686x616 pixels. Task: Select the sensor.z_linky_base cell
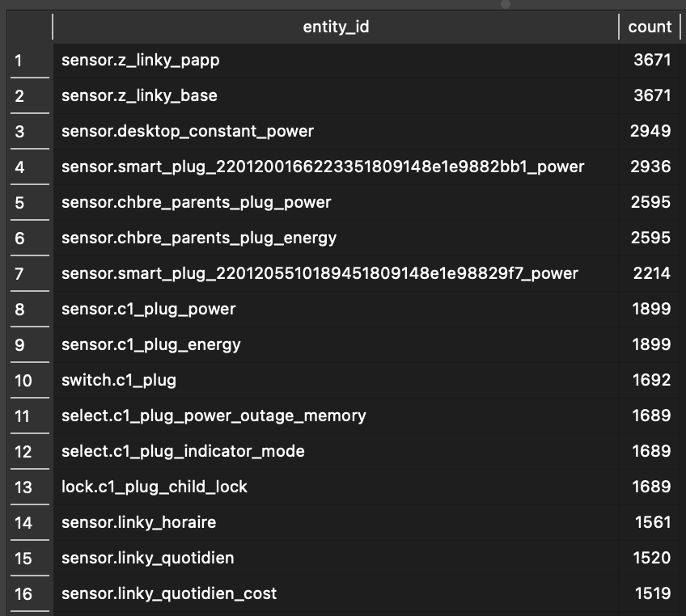coord(336,95)
